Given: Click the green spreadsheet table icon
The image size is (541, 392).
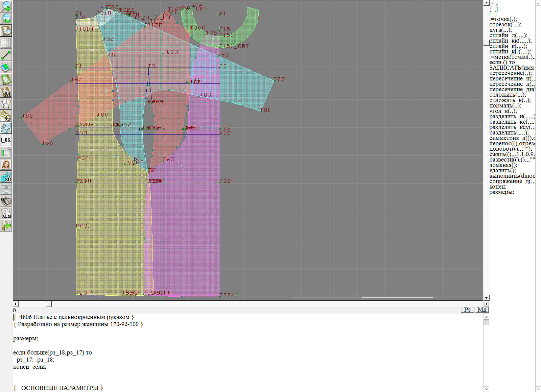Looking at the screenshot, I should click(6, 153).
